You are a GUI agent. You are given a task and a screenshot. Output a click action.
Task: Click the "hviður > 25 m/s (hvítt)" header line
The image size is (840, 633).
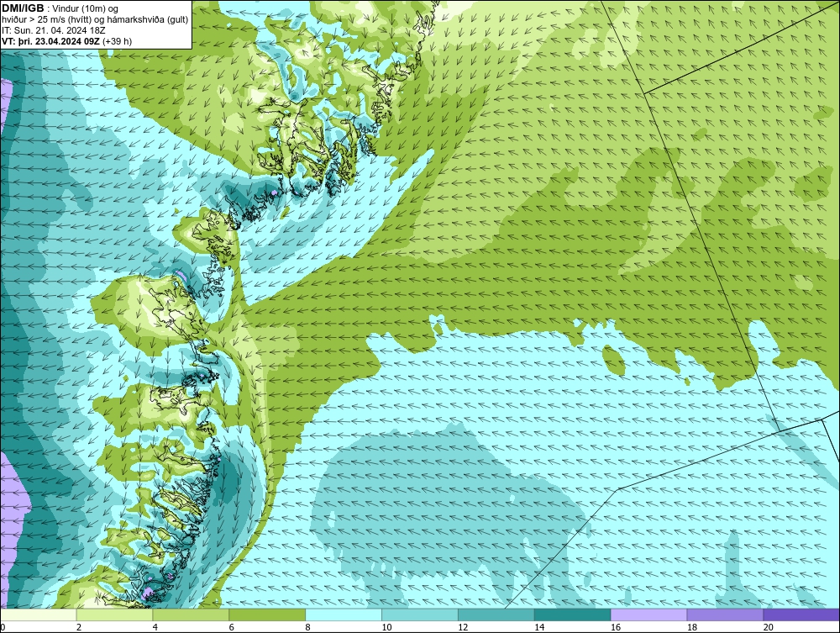tap(46, 20)
